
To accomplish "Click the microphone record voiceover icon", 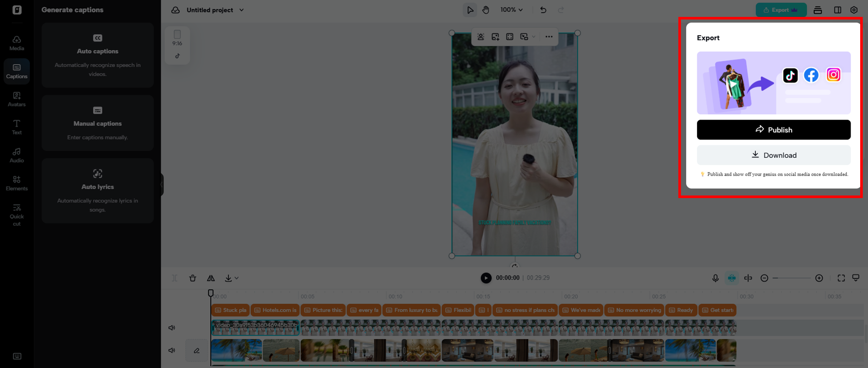I will 715,278.
